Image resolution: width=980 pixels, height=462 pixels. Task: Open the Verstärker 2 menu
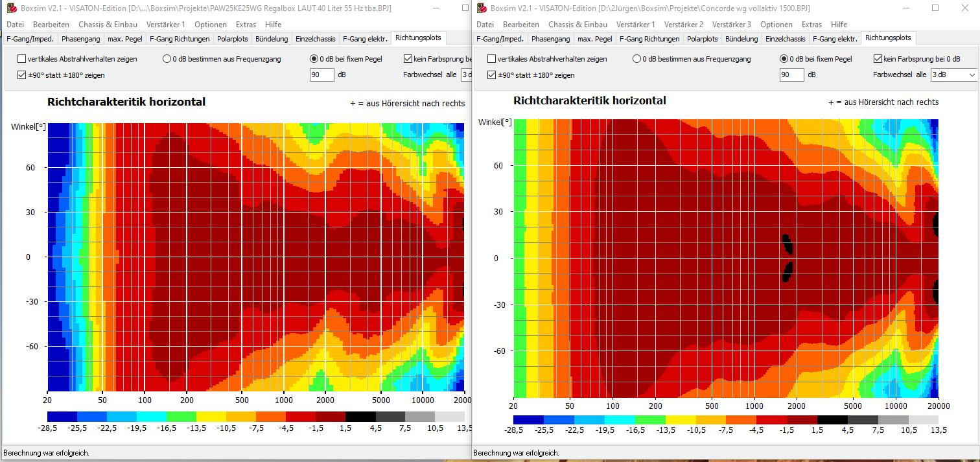[684, 25]
